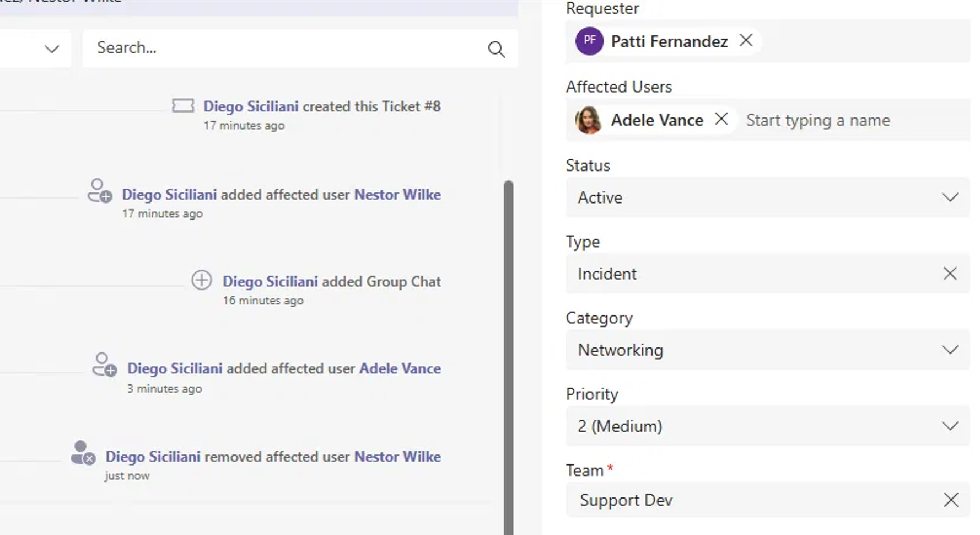980x535 pixels.
Task: Expand the chevron left of the search bar
Action: pos(51,49)
